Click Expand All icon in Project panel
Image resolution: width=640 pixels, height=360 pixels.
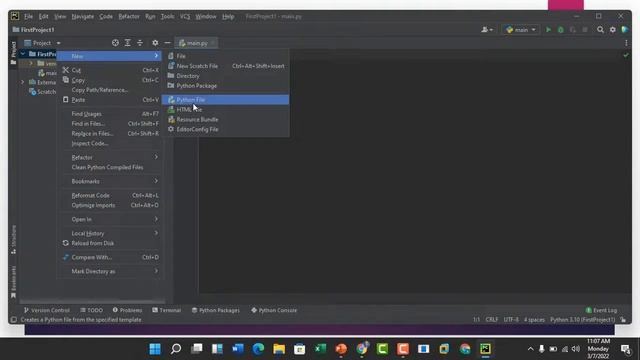pyautogui.click(x=127, y=43)
